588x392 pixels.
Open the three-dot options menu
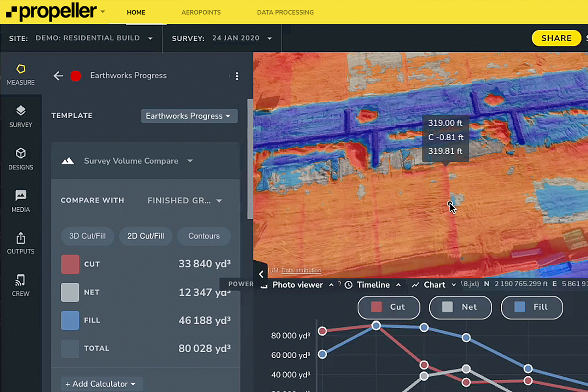(x=237, y=76)
